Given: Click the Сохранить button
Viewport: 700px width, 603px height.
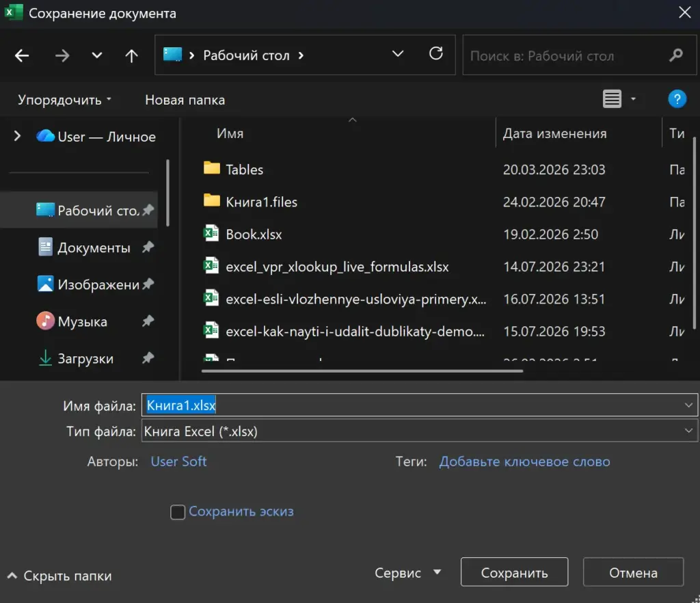Looking at the screenshot, I should click(x=514, y=572).
